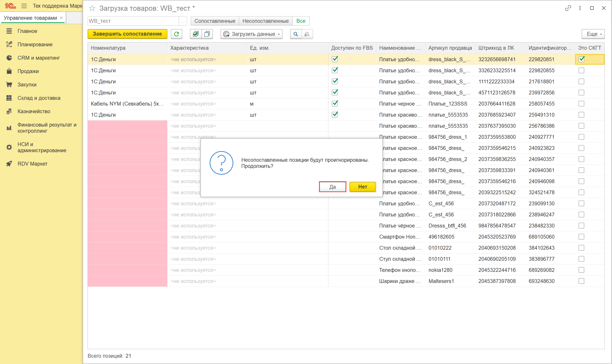612x364 pixels.
Task: Open the RDV Маркет section
Action: point(32,164)
